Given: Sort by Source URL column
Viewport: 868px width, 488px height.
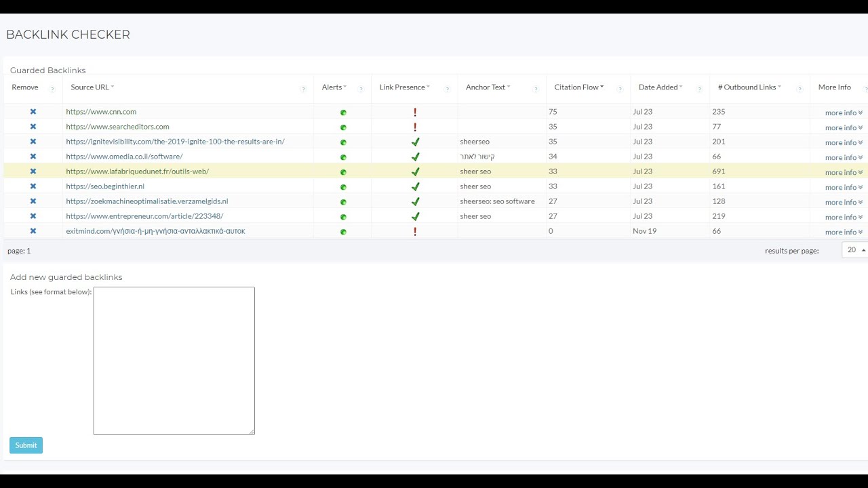Looking at the screenshot, I should coord(92,87).
